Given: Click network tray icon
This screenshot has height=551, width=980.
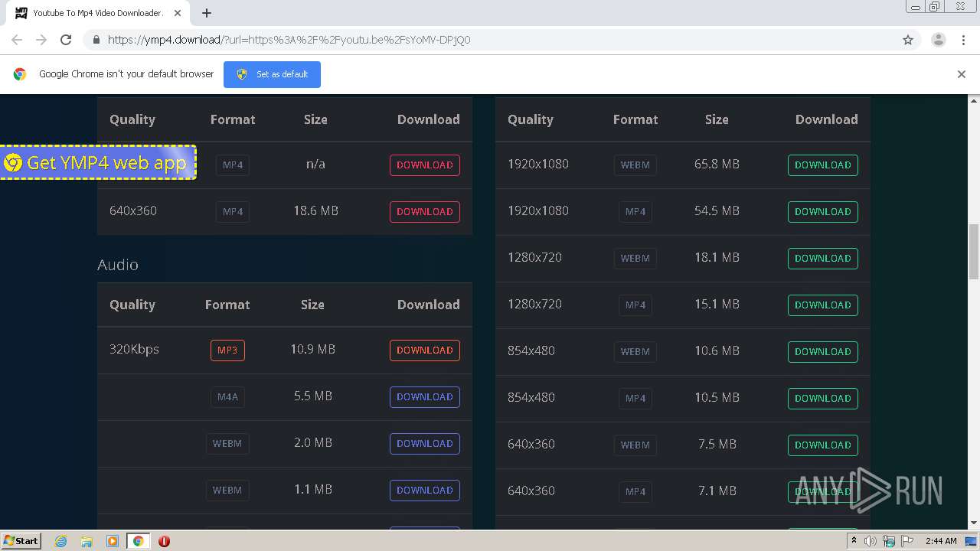Looking at the screenshot, I should click(x=889, y=541).
